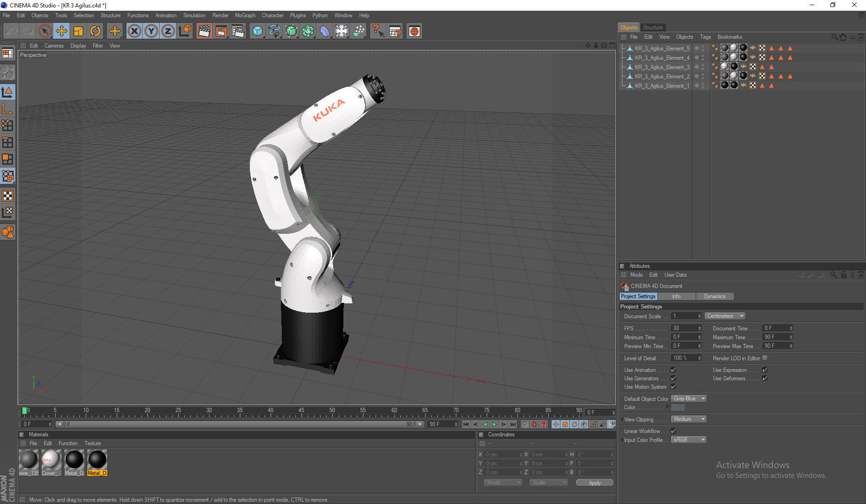Switch to the Dynamics tab in Attributes
The height and width of the screenshot is (504, 866).
[714, 296]
